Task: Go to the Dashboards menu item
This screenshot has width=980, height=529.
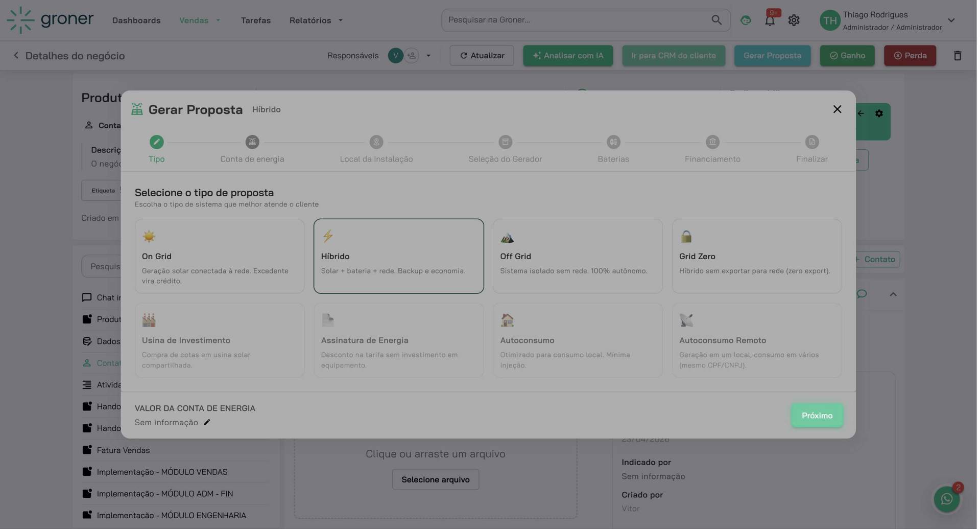Action: click(x=136, y=20)
